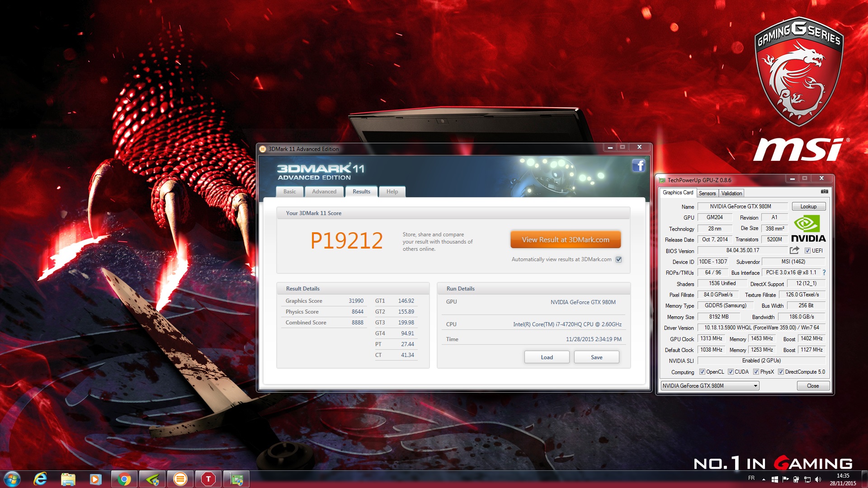Click the CPU name i7-4720HQ text
868x488 pixels.
[567, 324]
